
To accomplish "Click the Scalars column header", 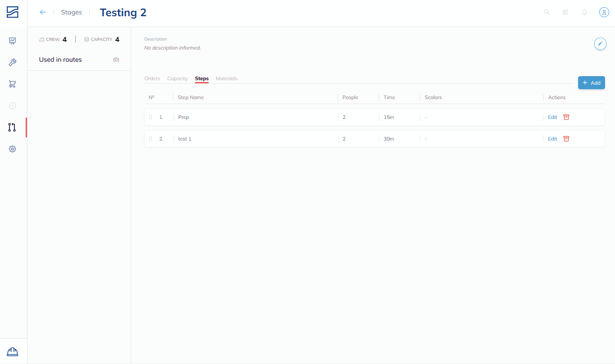I will (433, 97).
